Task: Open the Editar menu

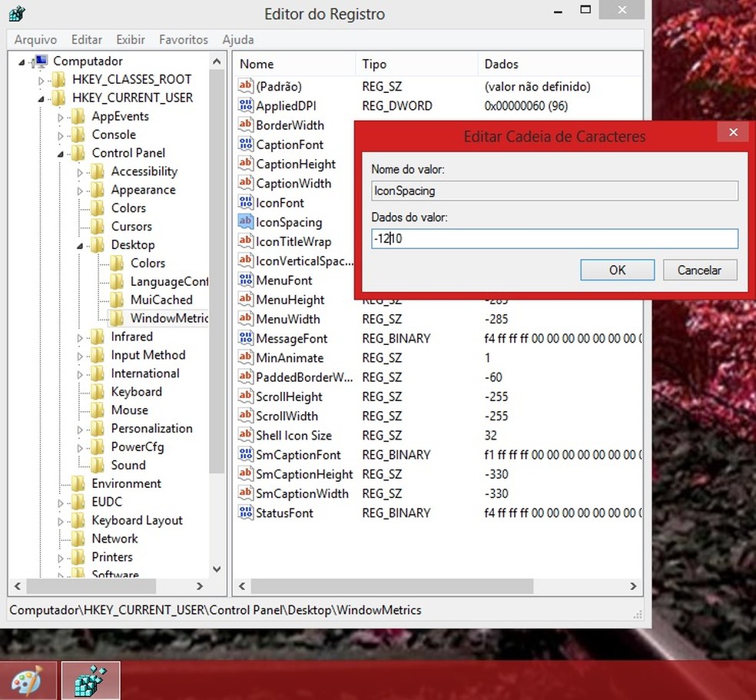Action: (87, 39)
